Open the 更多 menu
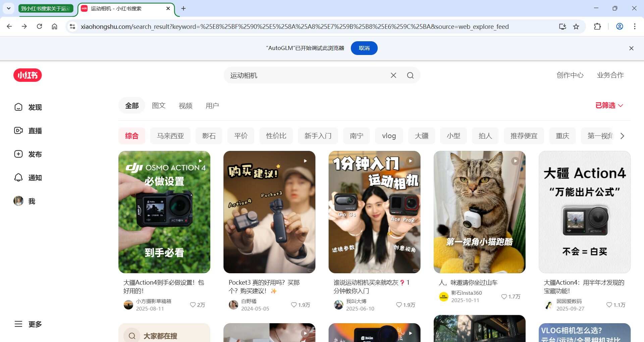The image size is (644, 342). tap(28, 324)
